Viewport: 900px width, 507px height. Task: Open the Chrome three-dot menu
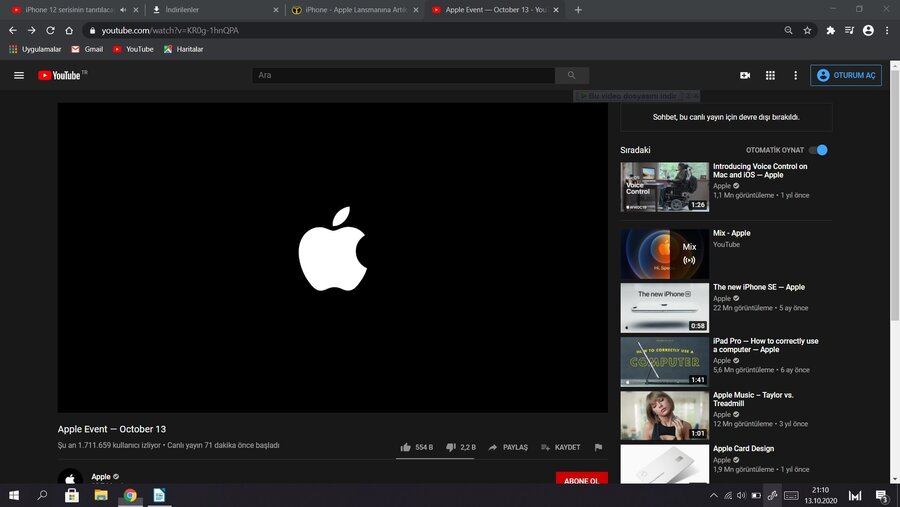click(x=887, y=30)
